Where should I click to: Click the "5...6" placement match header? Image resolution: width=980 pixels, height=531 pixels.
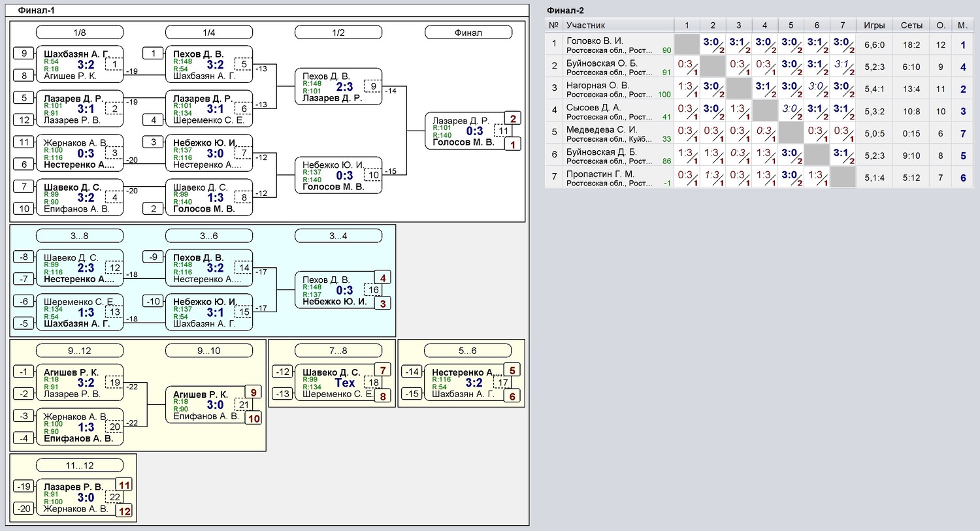(467, 351)
